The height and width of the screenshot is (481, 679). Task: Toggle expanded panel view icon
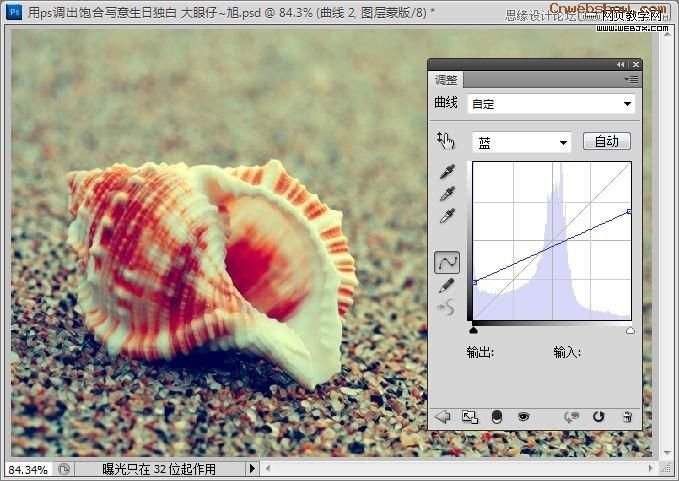coord(470,417)
